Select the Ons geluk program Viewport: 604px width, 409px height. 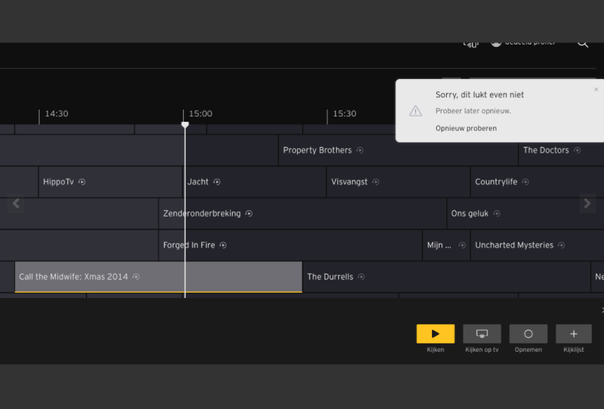[525, 213]
